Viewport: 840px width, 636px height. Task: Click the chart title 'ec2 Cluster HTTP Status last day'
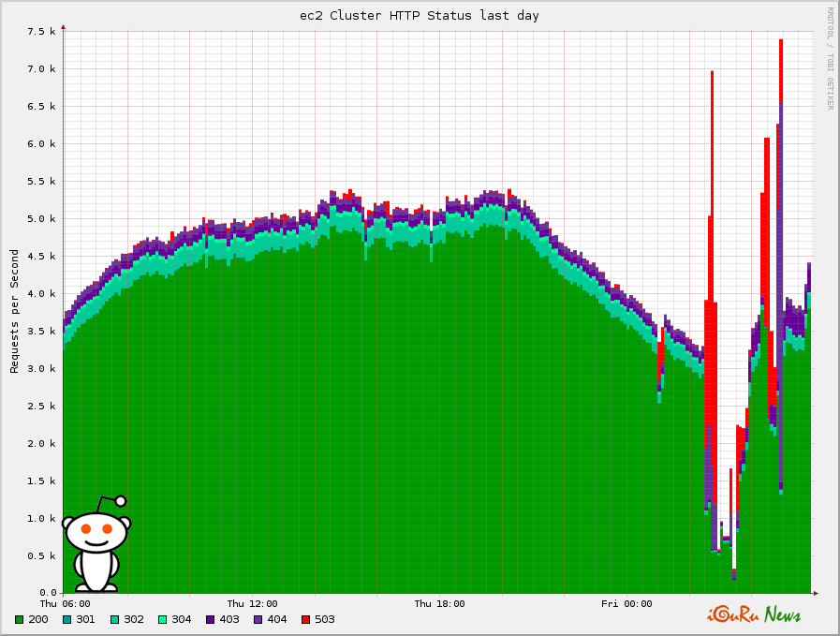point(419,16)
